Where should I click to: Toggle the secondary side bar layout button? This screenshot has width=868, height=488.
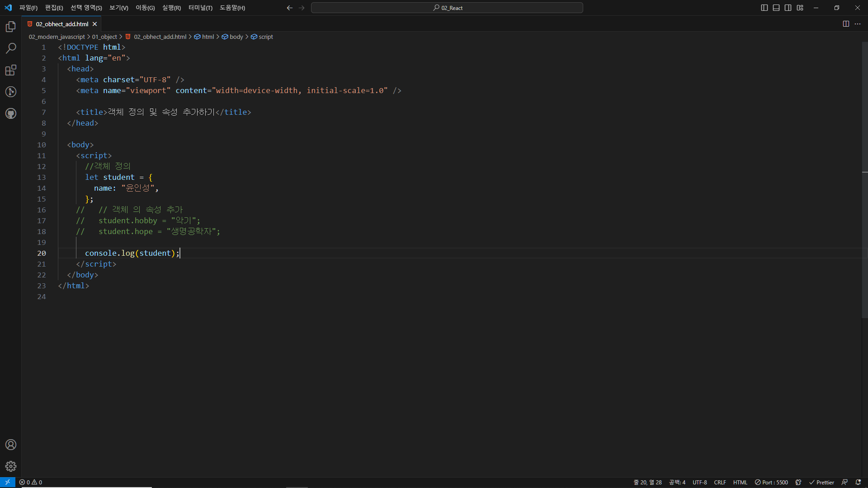tap(788, 8)
